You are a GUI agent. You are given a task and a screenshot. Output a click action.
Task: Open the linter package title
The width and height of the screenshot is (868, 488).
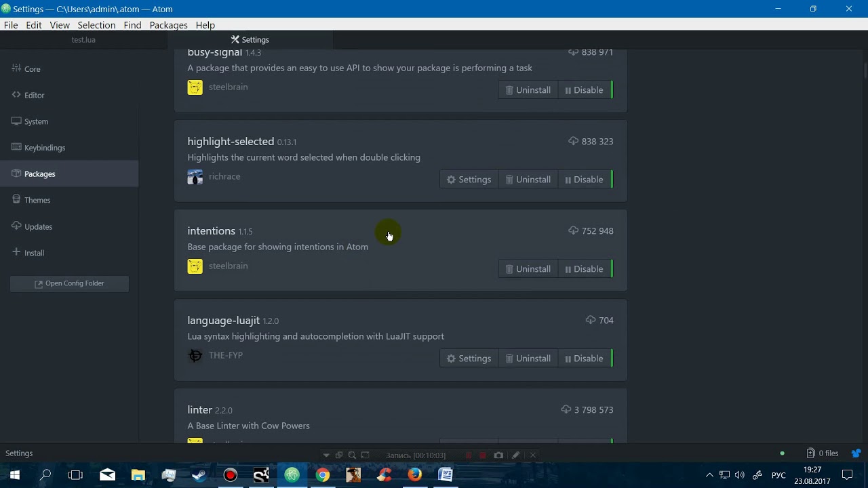point(200,409)
